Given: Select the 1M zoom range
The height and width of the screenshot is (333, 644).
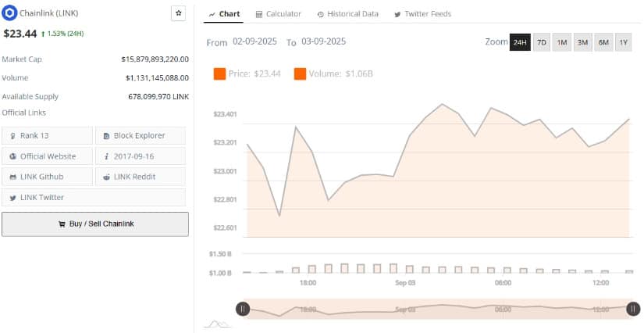Looking at the screenshot, I should pos(562,42).
